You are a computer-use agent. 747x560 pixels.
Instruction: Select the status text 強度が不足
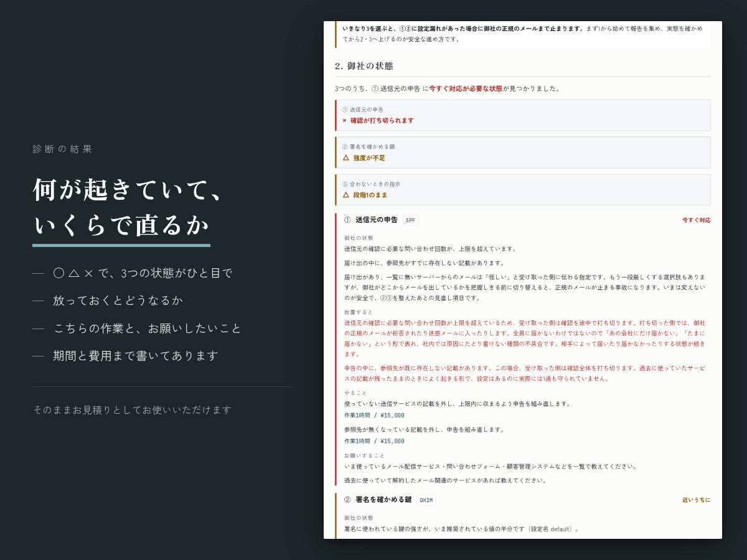coord(369,158)
